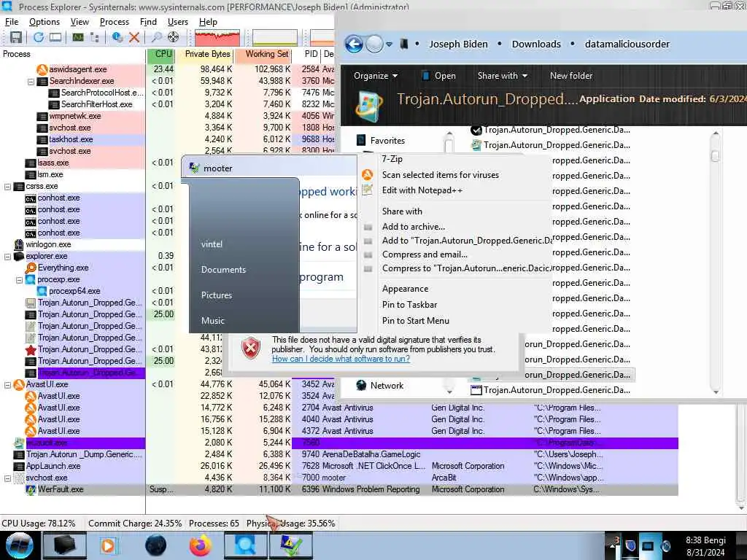This screenshot has height=560, width=747.
Task: Click the Everything.exe magnifier process icon
Action: [x=31, y=268]
